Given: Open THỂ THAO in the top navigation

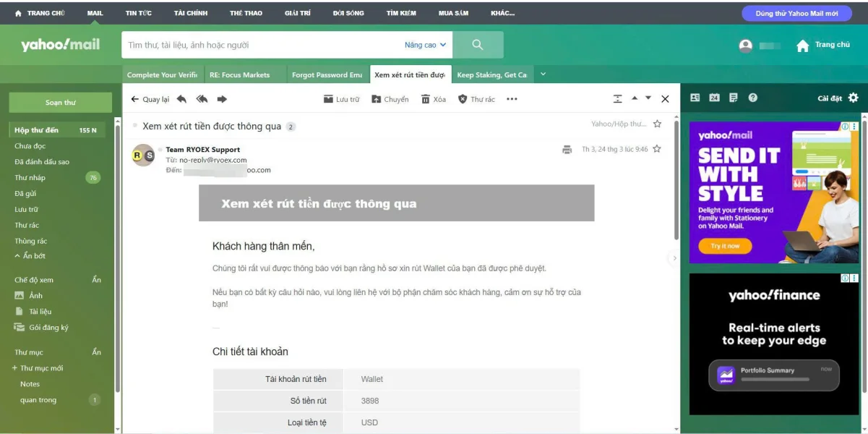Looking at the screenshot, I should point(246,13).
